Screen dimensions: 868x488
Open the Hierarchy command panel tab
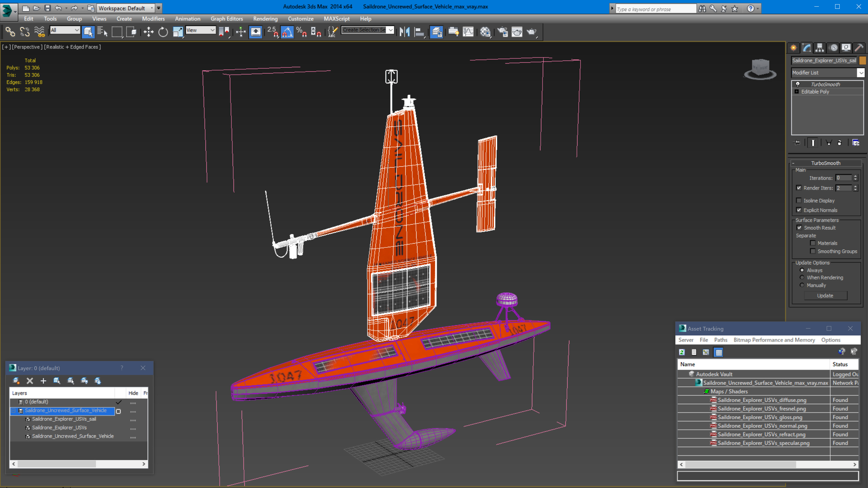pyautogui.click(x=819, y=48)
